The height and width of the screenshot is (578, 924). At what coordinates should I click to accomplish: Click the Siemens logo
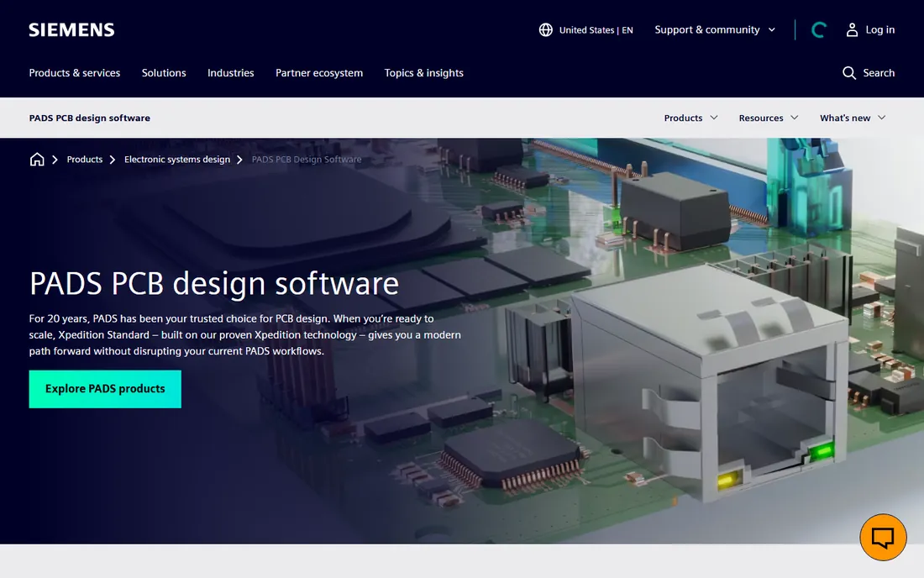pyautogui.click(x=71, y=30)
